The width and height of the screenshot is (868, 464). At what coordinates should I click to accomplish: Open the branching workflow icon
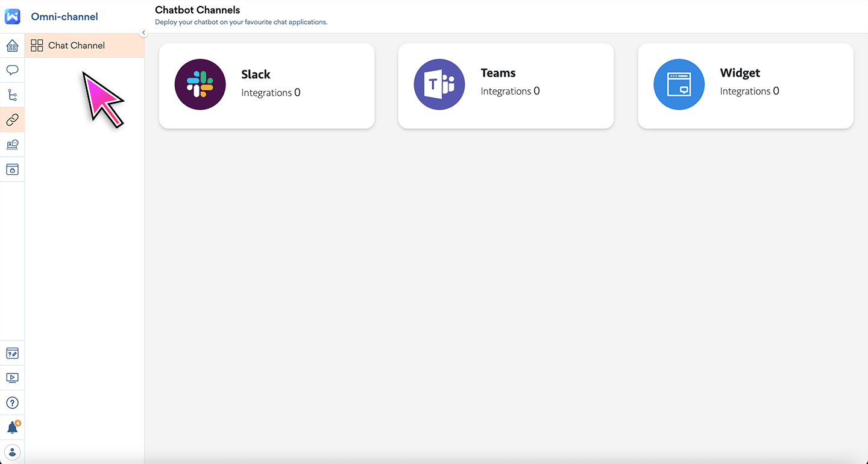12,95
